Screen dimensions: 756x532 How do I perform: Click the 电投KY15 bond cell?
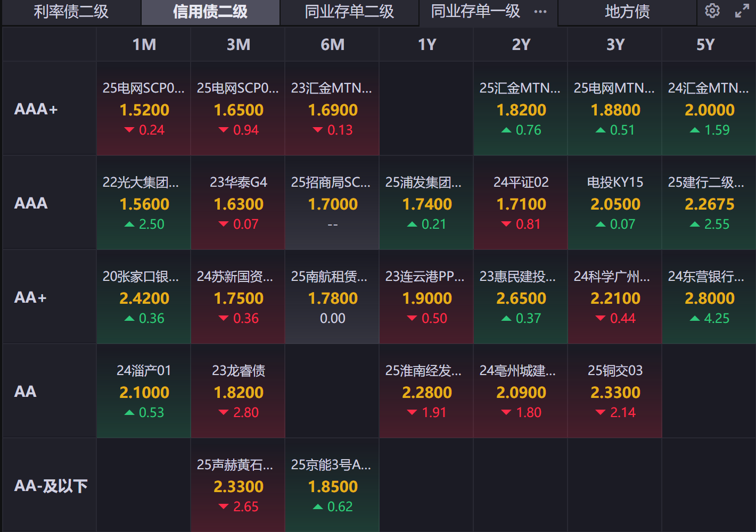point(615,203)
